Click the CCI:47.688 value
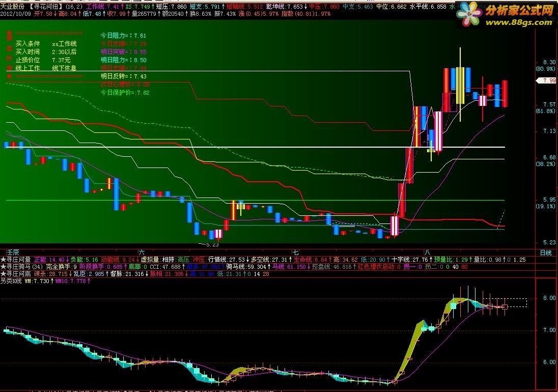Screen dimensions: 558x392 tap(168, 267)
